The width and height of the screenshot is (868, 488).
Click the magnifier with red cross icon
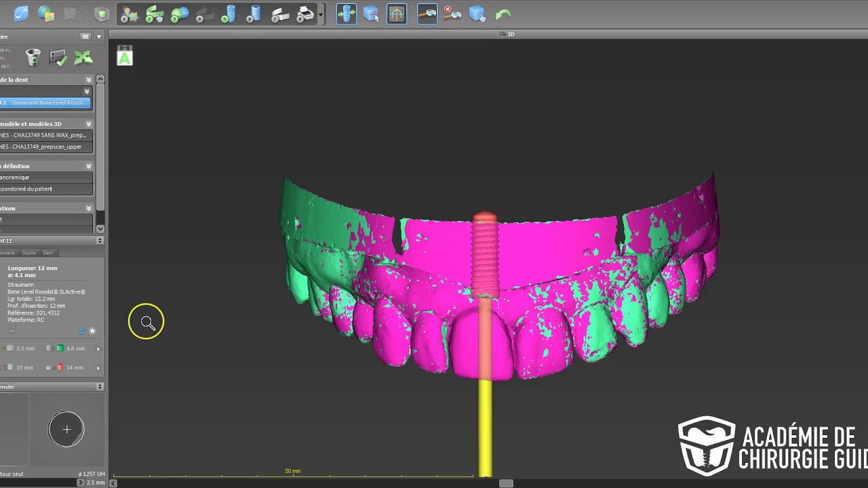tap(452, 14)
